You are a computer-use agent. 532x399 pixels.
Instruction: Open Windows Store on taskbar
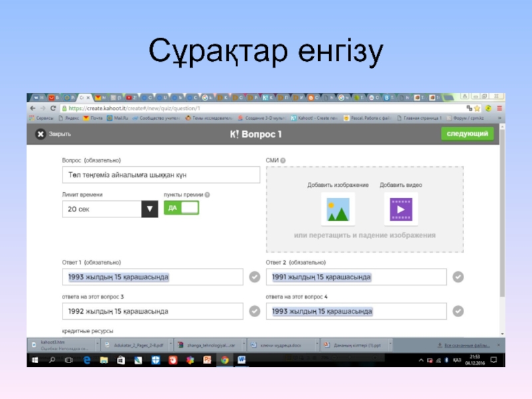[x=121, y=360]
